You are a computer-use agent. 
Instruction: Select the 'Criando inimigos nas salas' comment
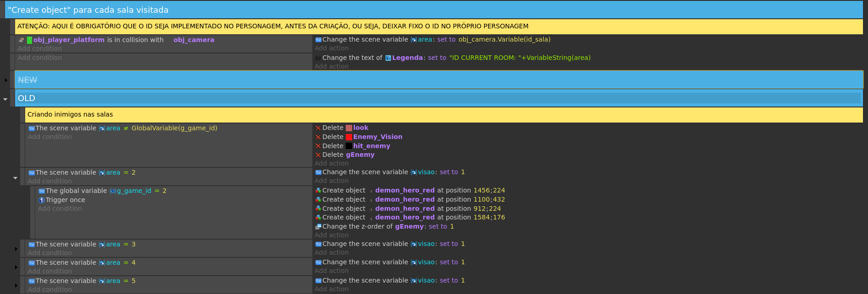click(x=444, y=115)
